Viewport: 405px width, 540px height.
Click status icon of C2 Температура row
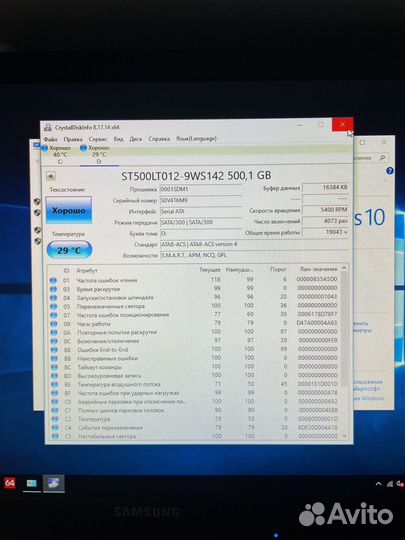55,419
